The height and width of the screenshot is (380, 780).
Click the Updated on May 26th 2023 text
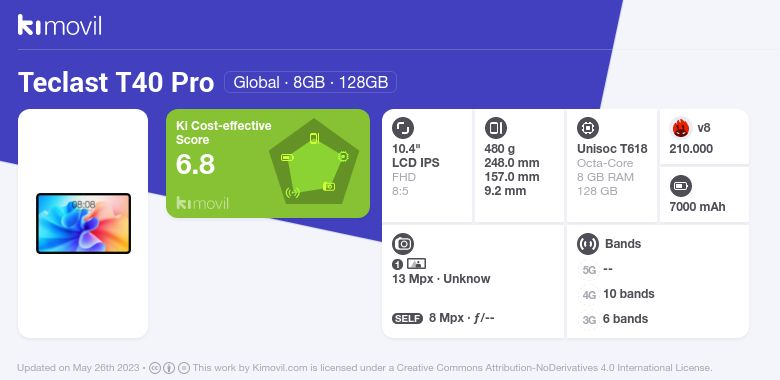tap(79, 368)
